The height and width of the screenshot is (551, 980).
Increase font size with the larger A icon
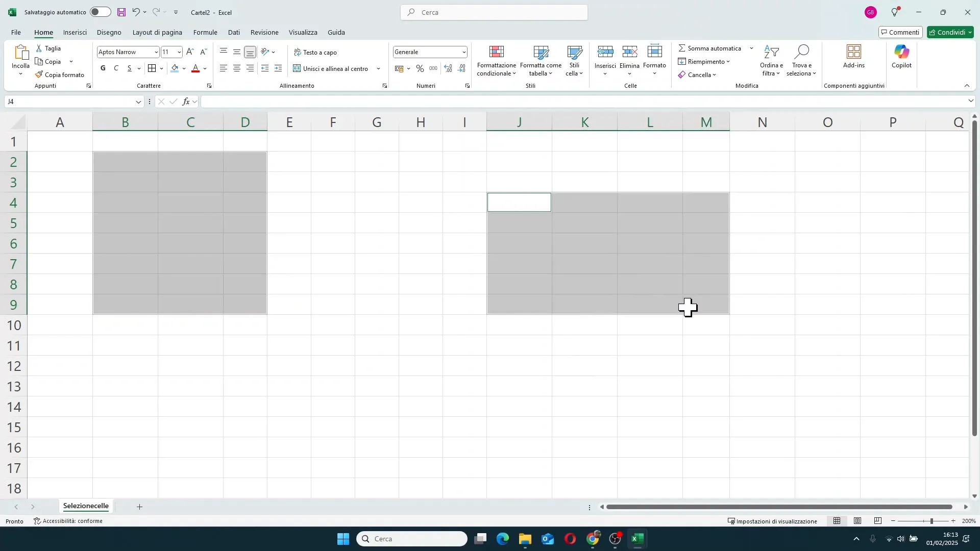pos(190,52)
